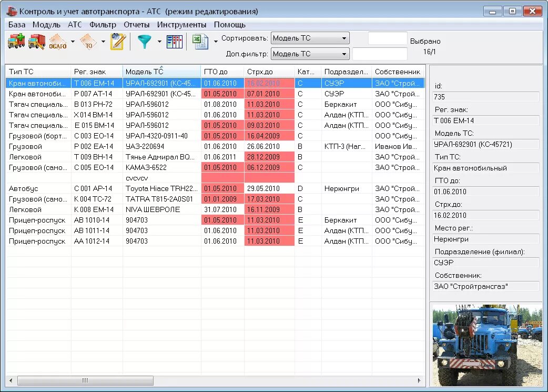Select the row with reg. В 013 РН-72
The height and width of the screenshot is (392, 548).
click(215, 104)
